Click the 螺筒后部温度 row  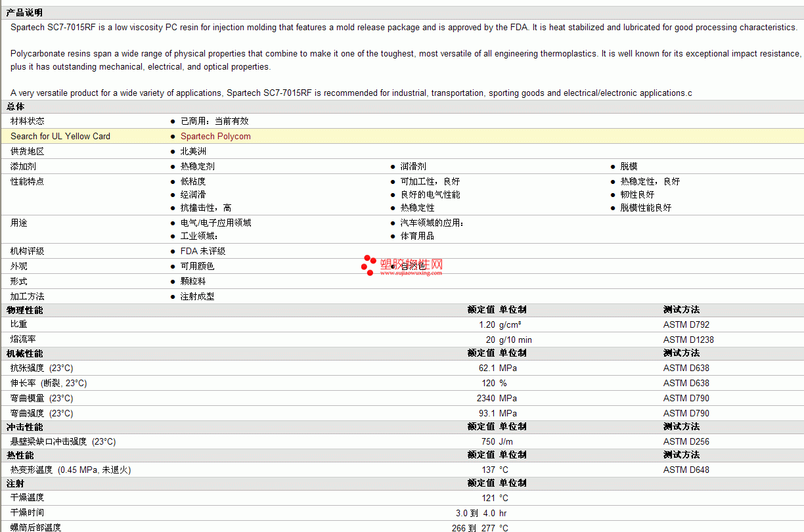coord(402,527)
